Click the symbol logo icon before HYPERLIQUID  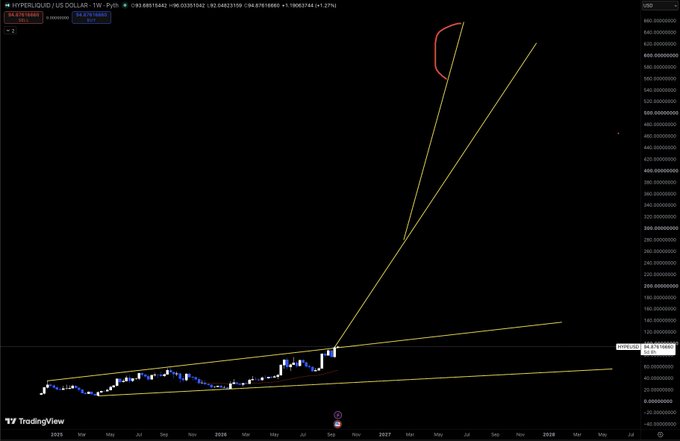click(7, 6)
